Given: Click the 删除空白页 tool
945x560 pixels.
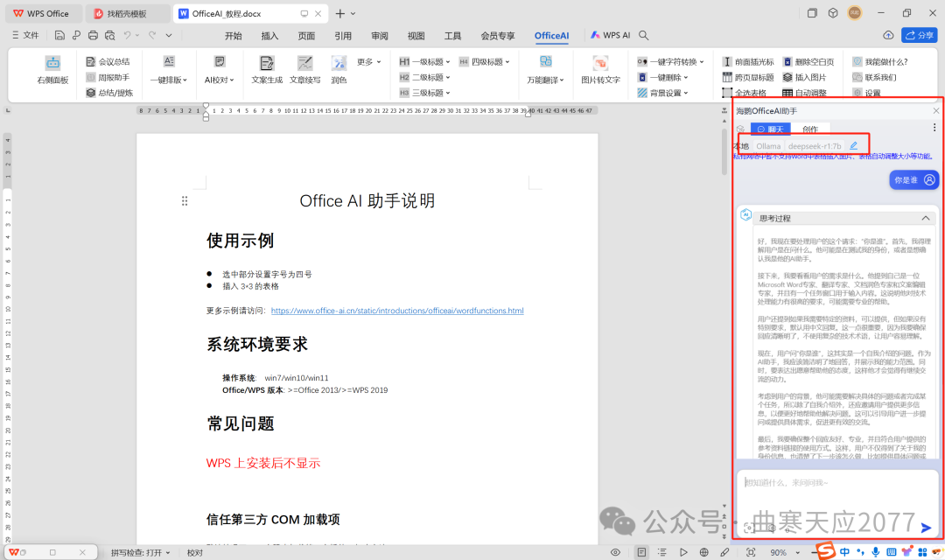Looking at the screenshot, I should coord(808,61).
